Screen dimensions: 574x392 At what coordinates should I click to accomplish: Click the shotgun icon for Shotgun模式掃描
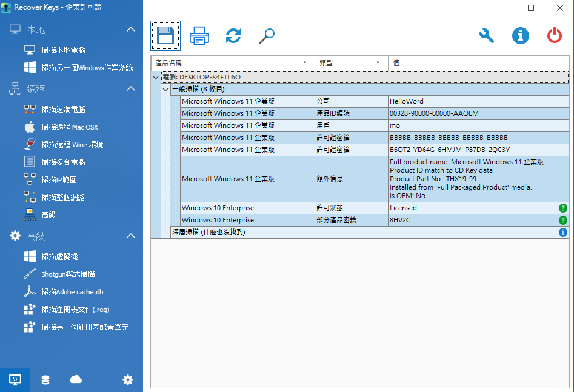[x=30, y=274]
